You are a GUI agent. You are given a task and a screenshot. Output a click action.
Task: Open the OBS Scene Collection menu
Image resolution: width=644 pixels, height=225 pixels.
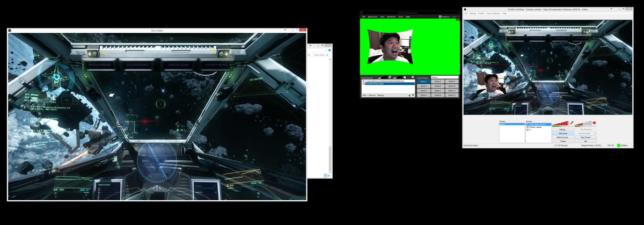pos(493,13)
